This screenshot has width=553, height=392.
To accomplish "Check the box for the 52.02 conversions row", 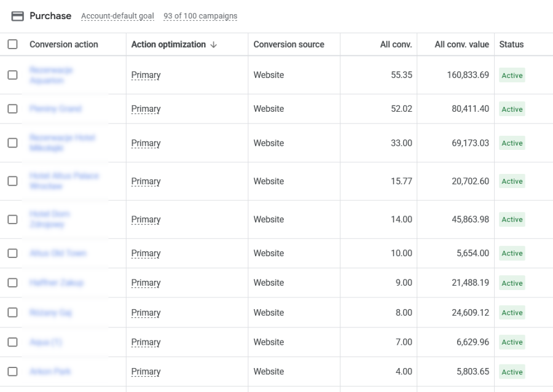I will click(x=13, y=109).
